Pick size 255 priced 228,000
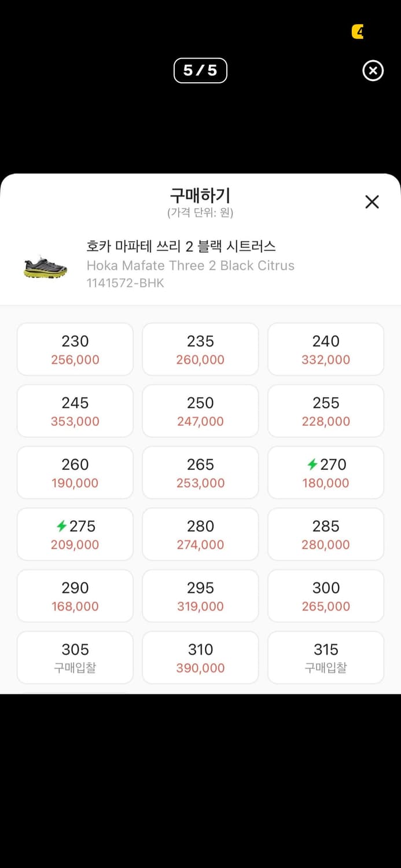The image size is (401, 868). point(325,411)
